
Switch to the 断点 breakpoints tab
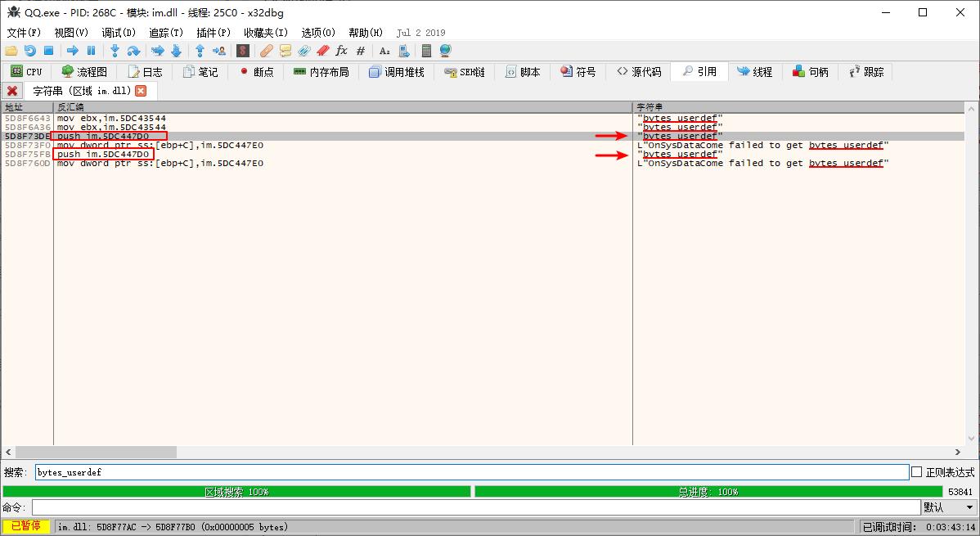click(256, 72)
